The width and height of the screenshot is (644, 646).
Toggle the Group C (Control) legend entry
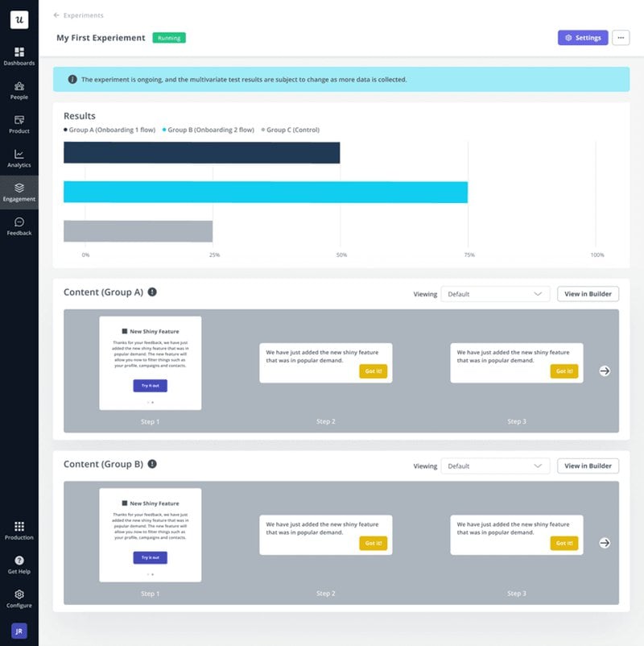[289, 130]
